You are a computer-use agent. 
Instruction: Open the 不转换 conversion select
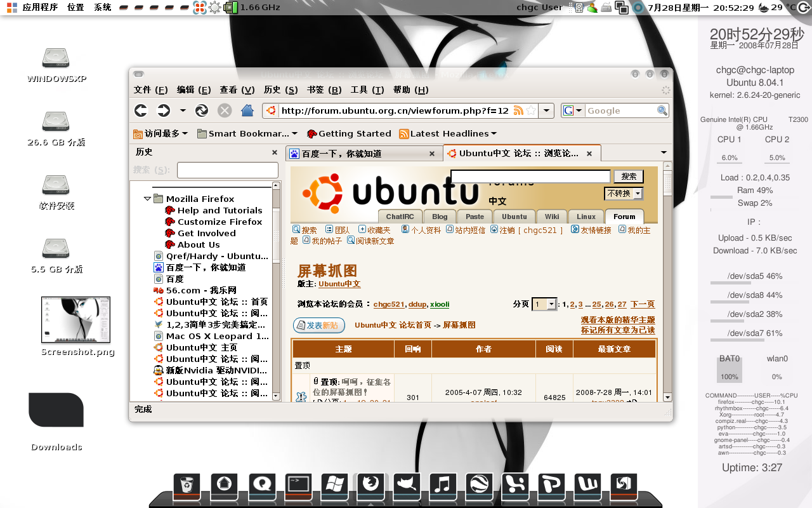coord(624,193)
